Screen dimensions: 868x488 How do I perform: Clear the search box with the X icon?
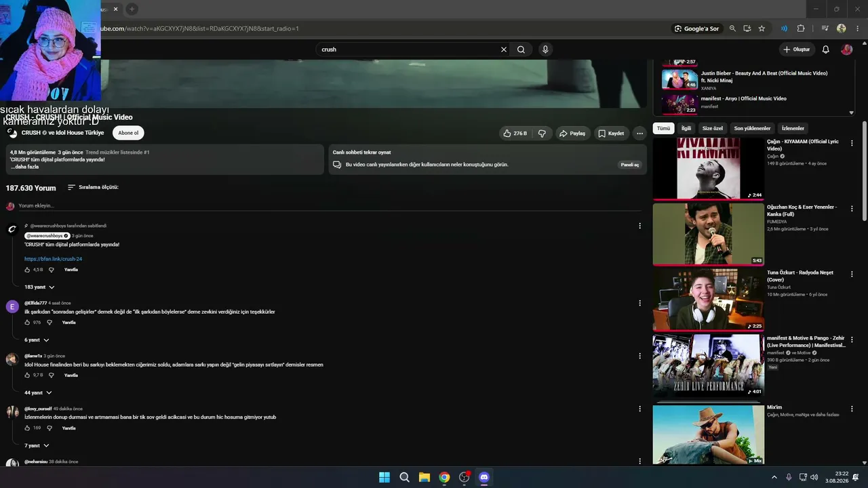click(504, 49)
